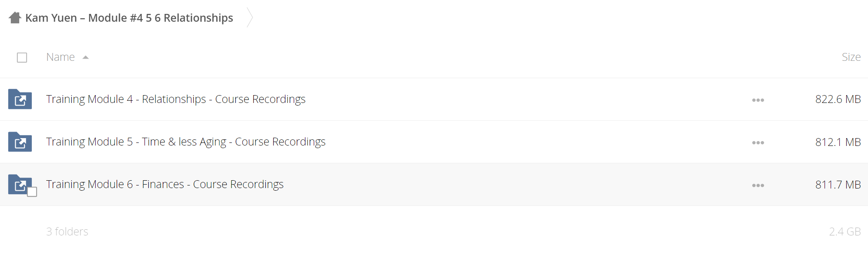Toggle the select-all checkbox in header
The height and width of the screenshot is (258, 868).
coord(22,57)
